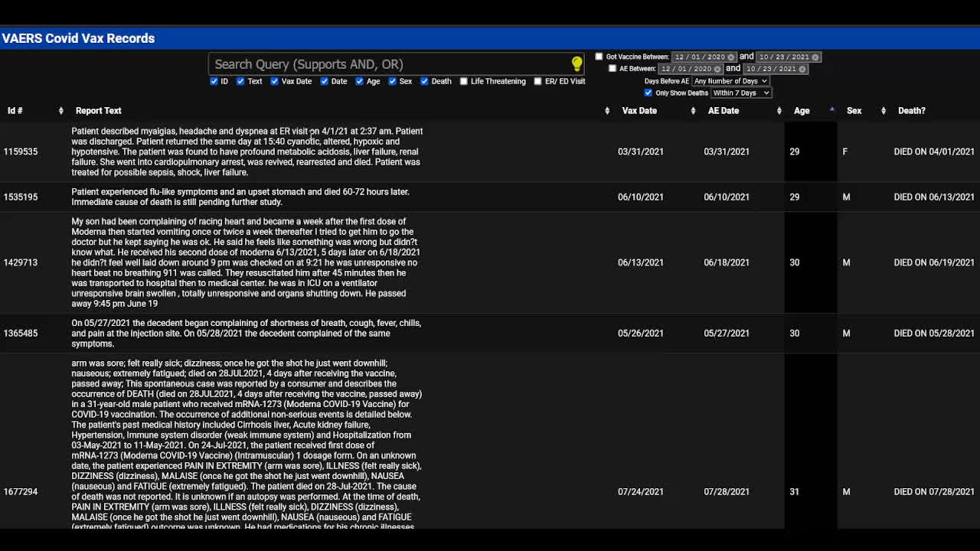Sort by the Id # column header

(15, 111)
